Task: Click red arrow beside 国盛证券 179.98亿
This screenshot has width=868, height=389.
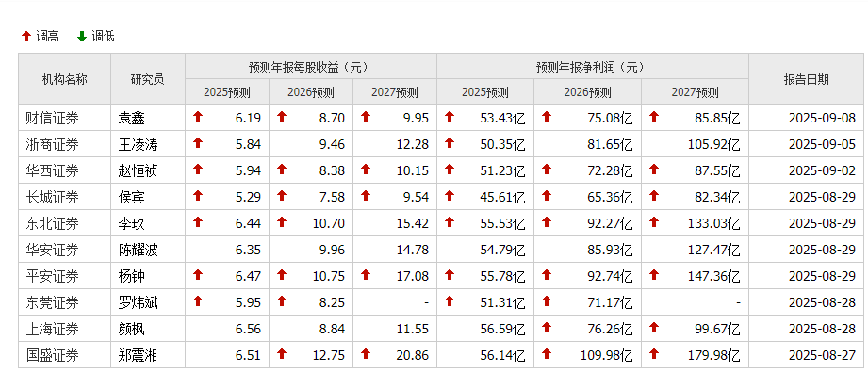Action: [654, 355]
